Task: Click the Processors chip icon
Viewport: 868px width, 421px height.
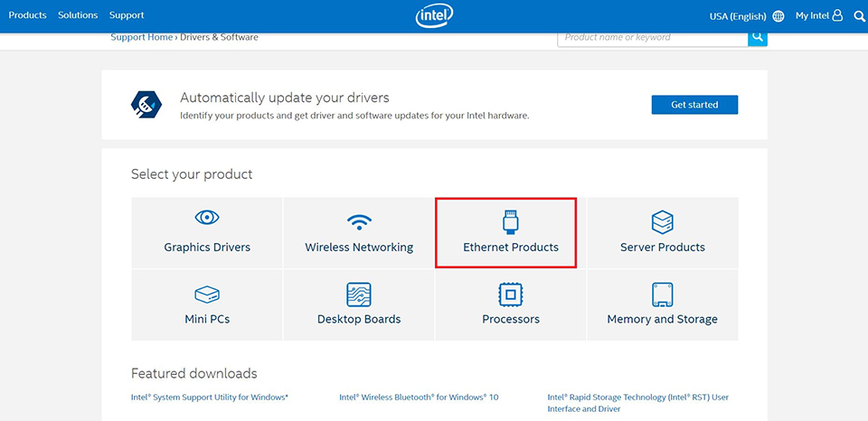Action: (510, 295)
